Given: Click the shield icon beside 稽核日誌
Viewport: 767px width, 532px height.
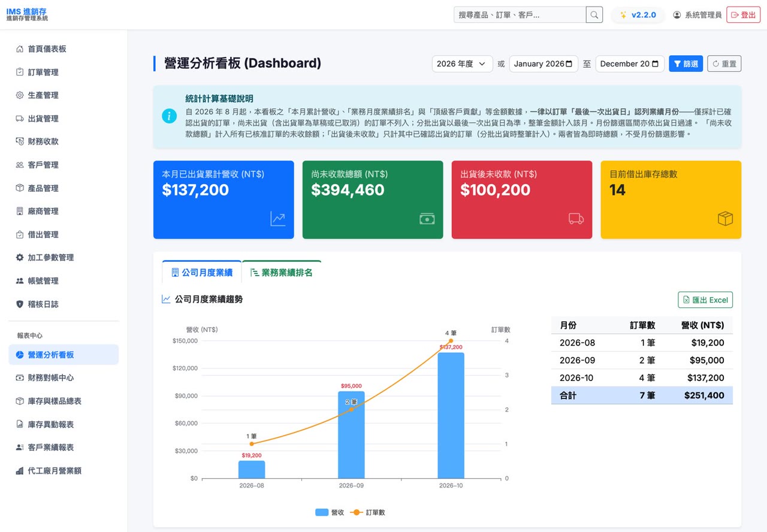Looking at the screenshot, I should pyautogui.click(x=20, y=304).
